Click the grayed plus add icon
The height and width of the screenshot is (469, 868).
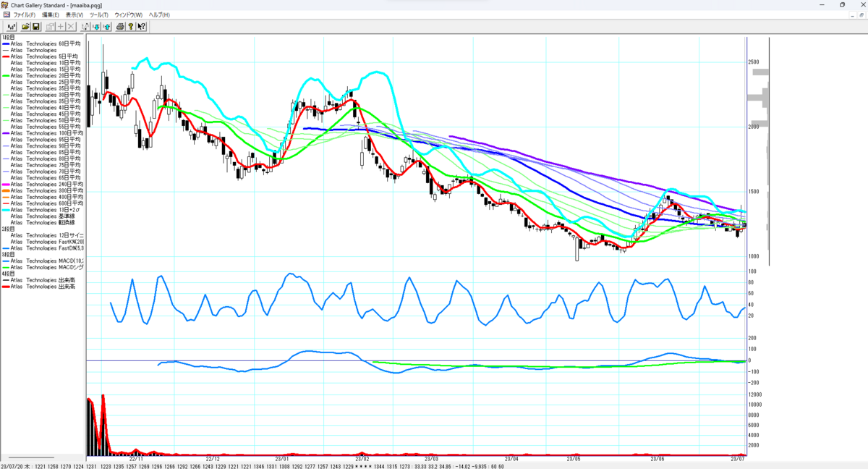coord(61,27)
